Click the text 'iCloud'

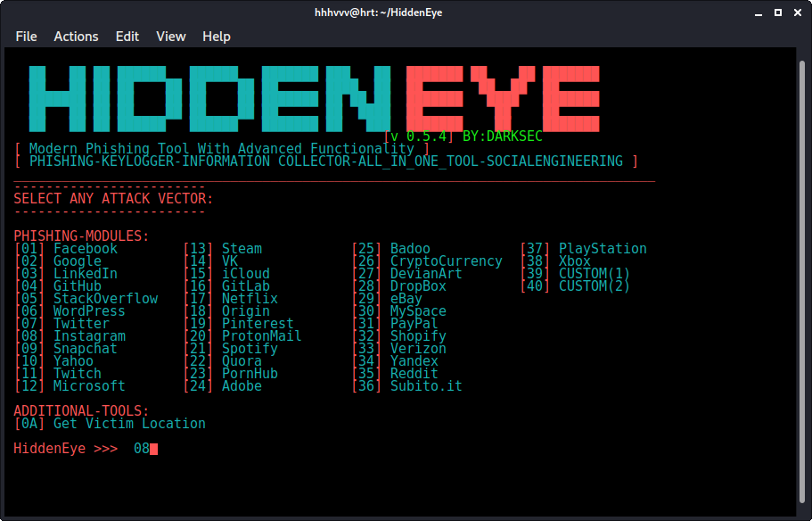coord(246,274)
